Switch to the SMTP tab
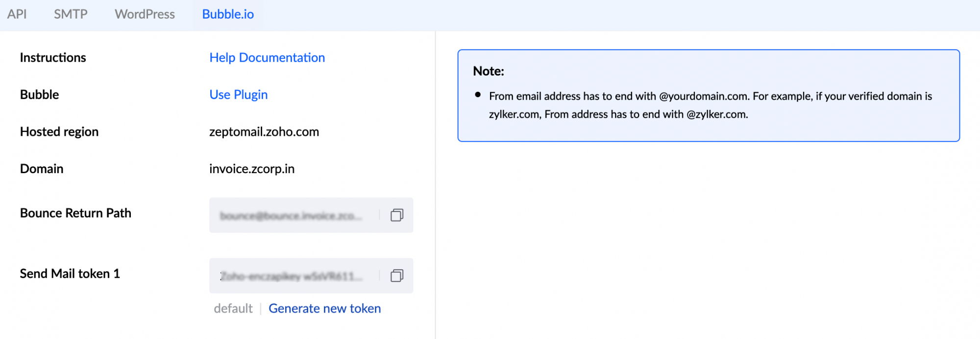This screenshot has width=980, height=339. click(70, 14)
